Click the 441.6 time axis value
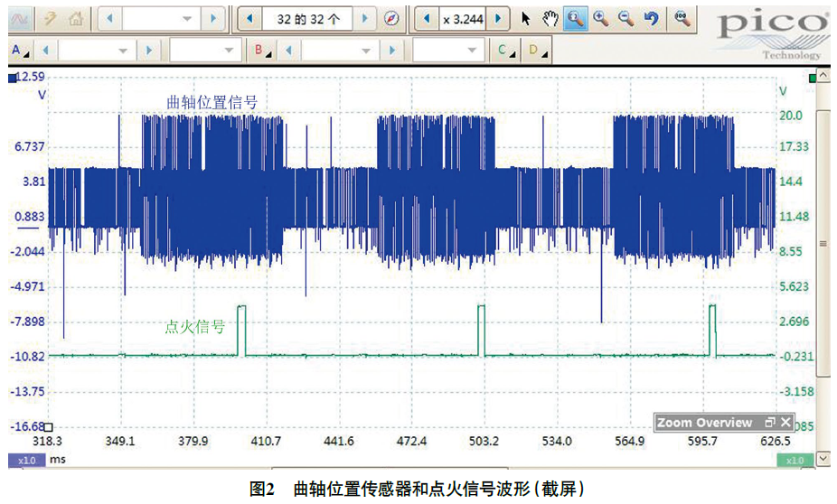837x504 pixels. [x=338, y=441]
